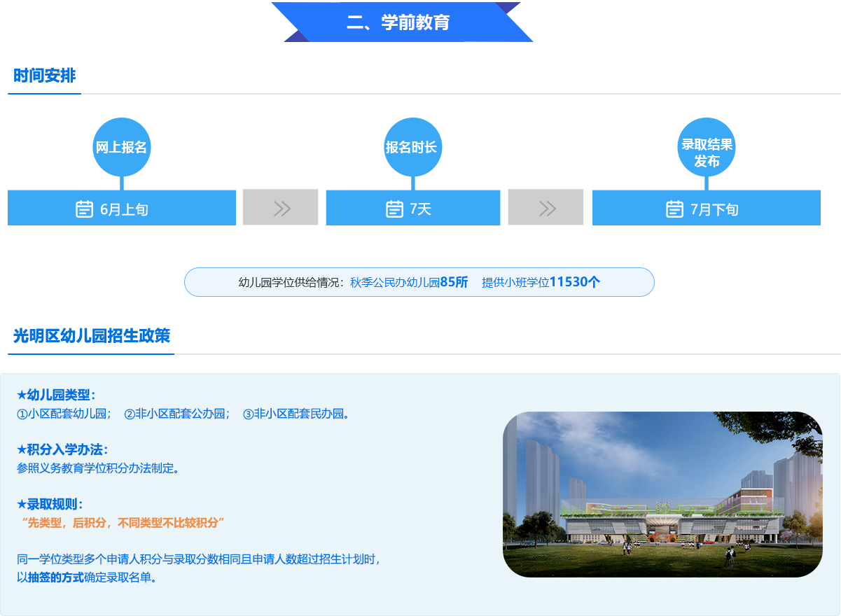Click the 参照义务教育学位积分办法制定 sentence
The width and height of the screenshot is (841, 616).
click(98, 468)
